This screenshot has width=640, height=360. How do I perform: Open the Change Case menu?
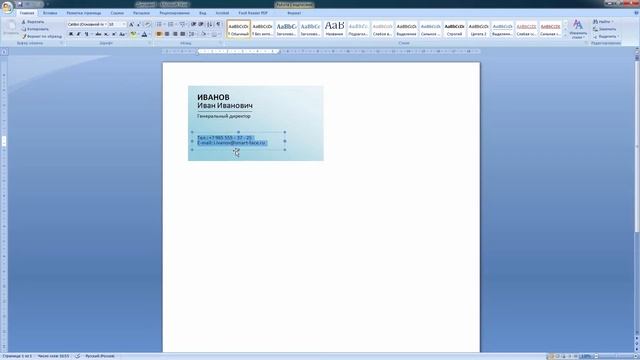point(122,34)
